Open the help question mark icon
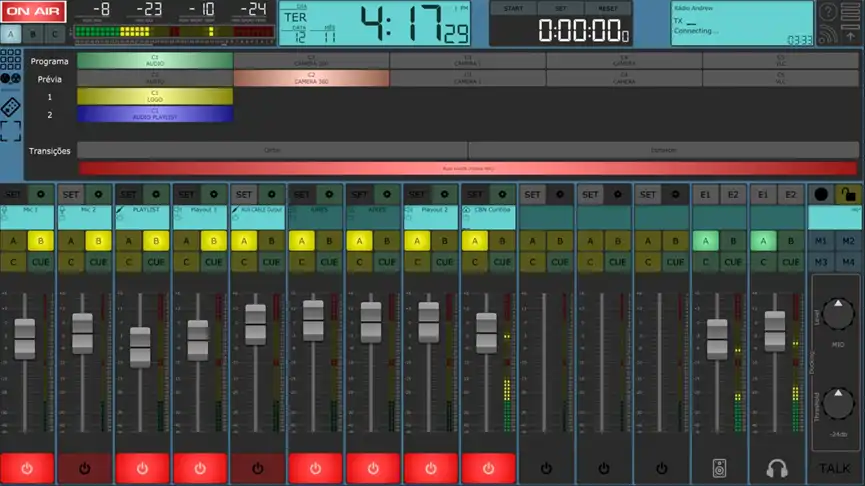Image resolution: width=865 pixels, height=486 pixels. 827,12
